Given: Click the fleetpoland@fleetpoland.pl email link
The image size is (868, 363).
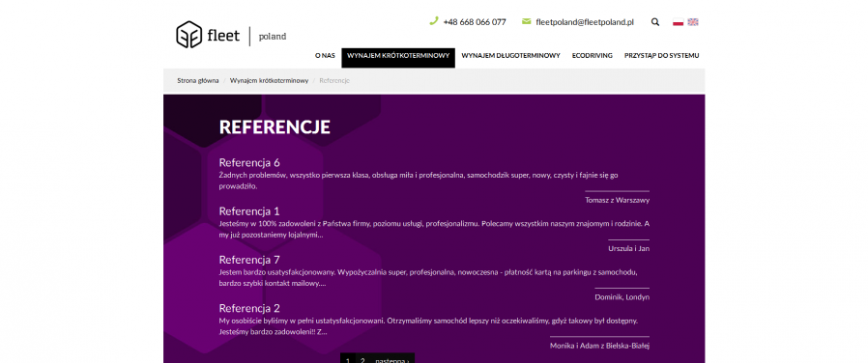Looking at the screenshot, I should tap(585, 22).
